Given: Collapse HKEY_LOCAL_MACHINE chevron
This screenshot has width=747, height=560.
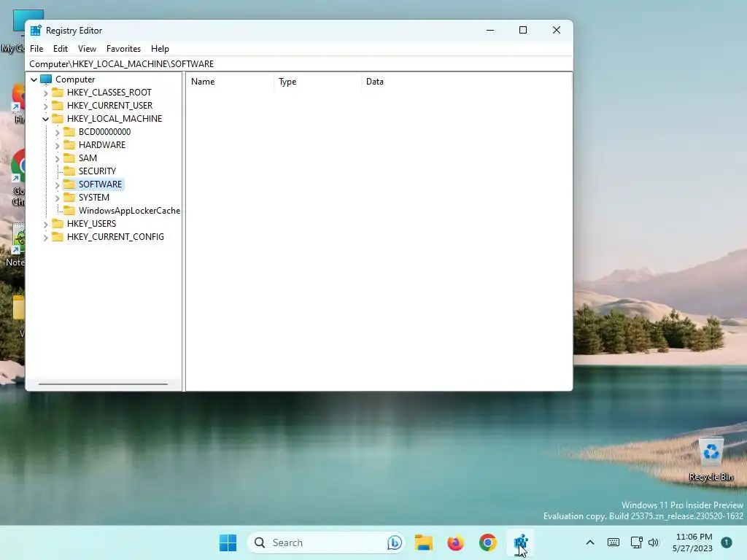Looking at the screenshot, I should (x=46, y=119).
